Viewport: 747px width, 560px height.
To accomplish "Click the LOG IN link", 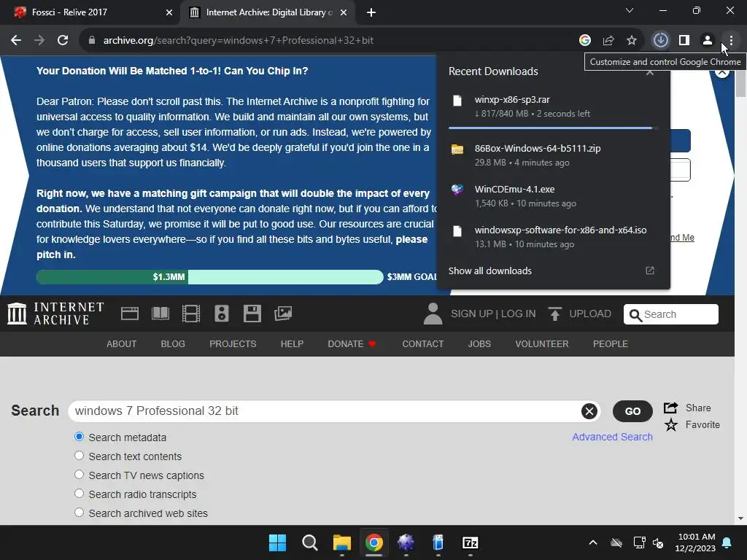I will tap(519, 314).
